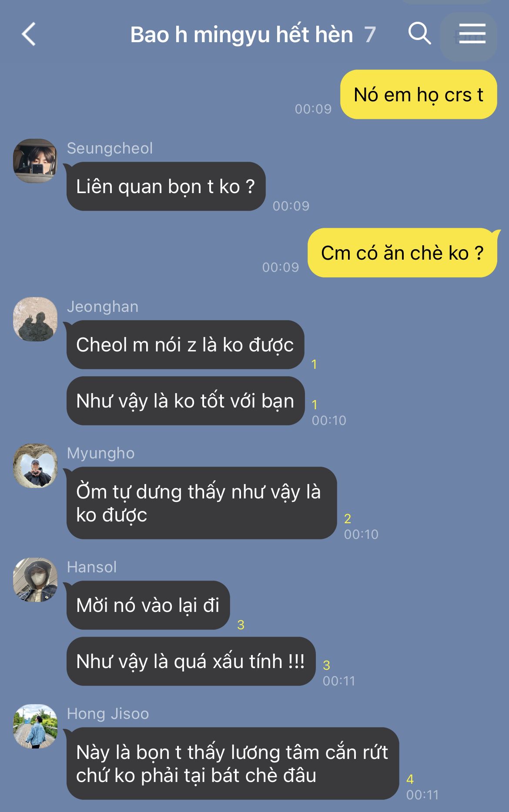Select the yellow 'Nó em họ crs t' bubble
The image size is (509, 812).
(x=419, y=94)
